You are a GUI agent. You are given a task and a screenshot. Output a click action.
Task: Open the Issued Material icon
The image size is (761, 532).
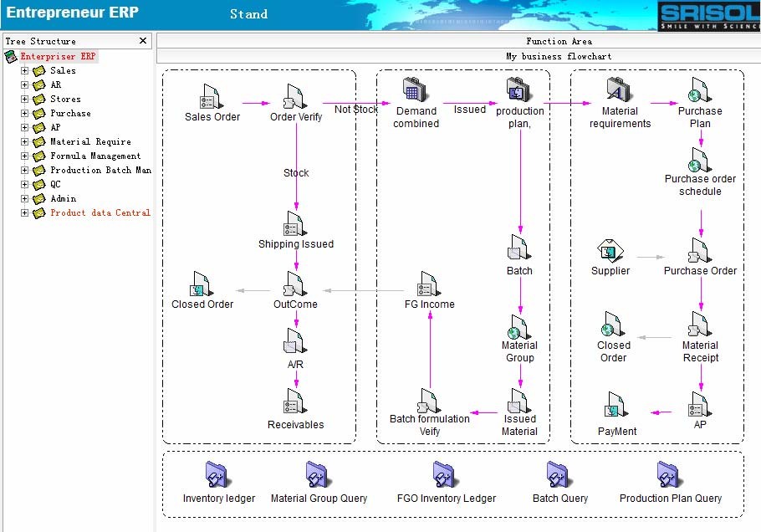[518, 401]
